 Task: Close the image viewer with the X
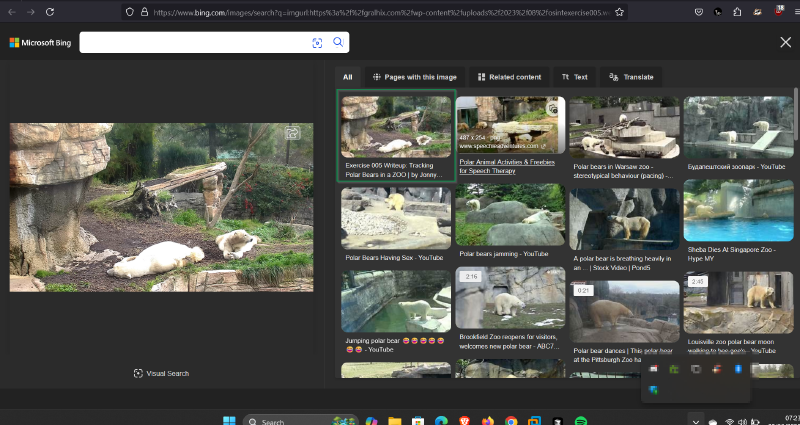click(x=785, y=41)
